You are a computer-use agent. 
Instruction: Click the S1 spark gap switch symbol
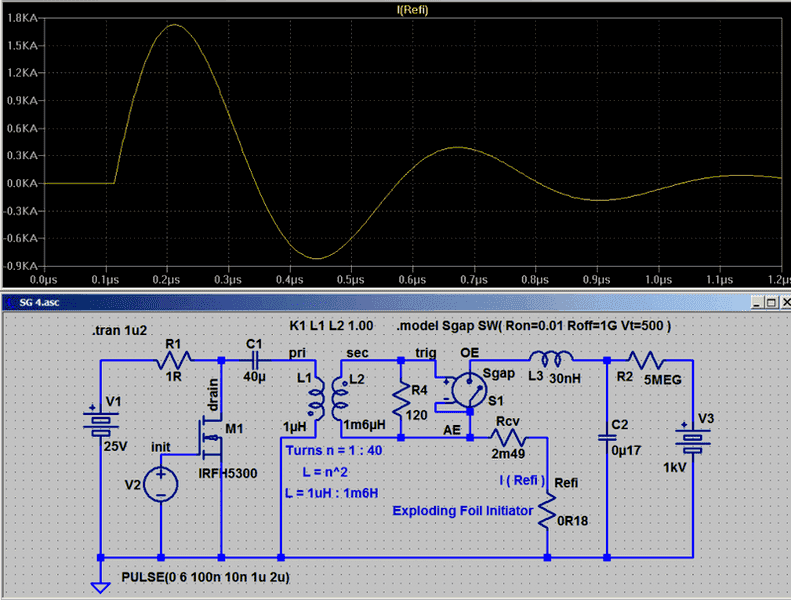(x=468, y=390)
